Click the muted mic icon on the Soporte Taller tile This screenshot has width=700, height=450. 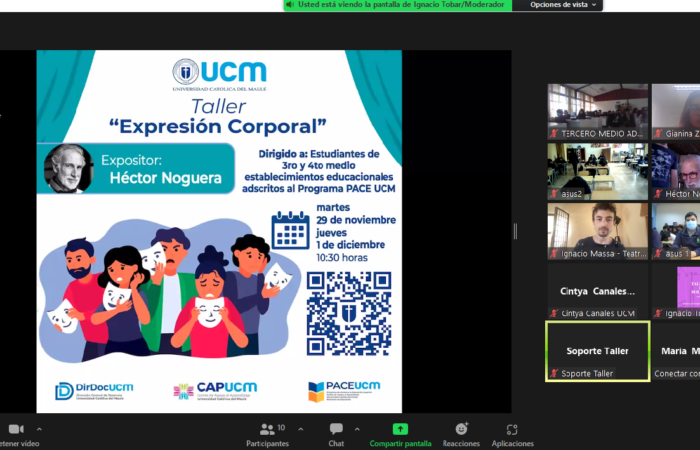554,373
